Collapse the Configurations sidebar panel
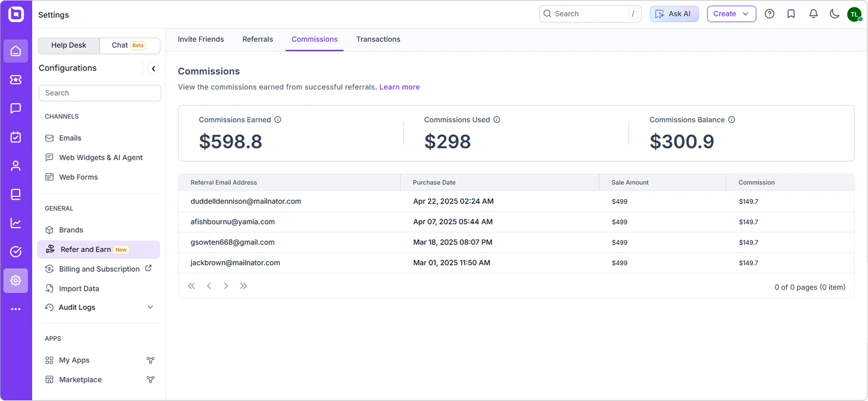Viewport: 868px width, 401px height. pyautogui.click(x=153, y=69)
